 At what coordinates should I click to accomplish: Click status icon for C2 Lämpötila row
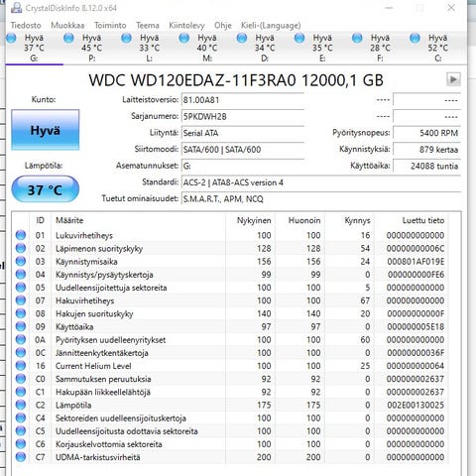(21, 405)
